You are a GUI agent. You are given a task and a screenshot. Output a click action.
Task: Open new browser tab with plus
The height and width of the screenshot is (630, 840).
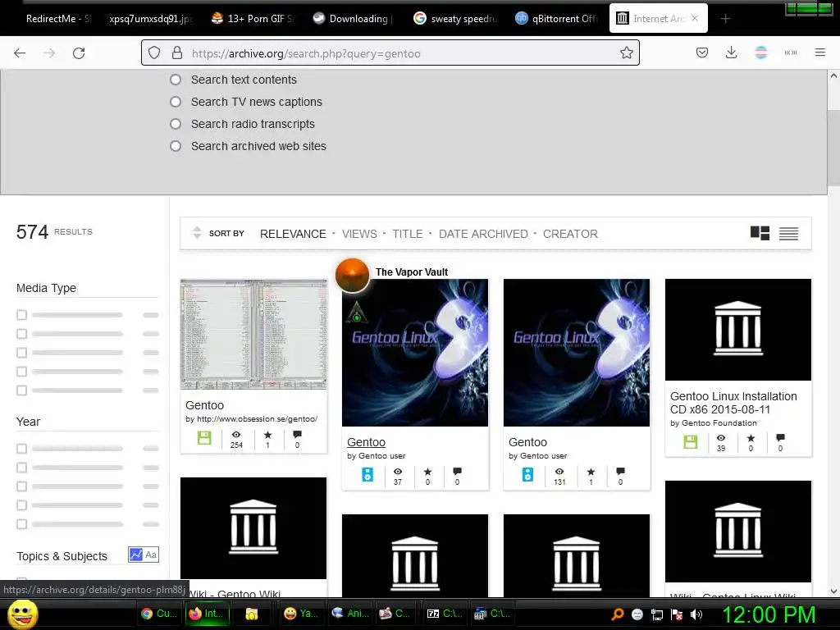[725, 19]
